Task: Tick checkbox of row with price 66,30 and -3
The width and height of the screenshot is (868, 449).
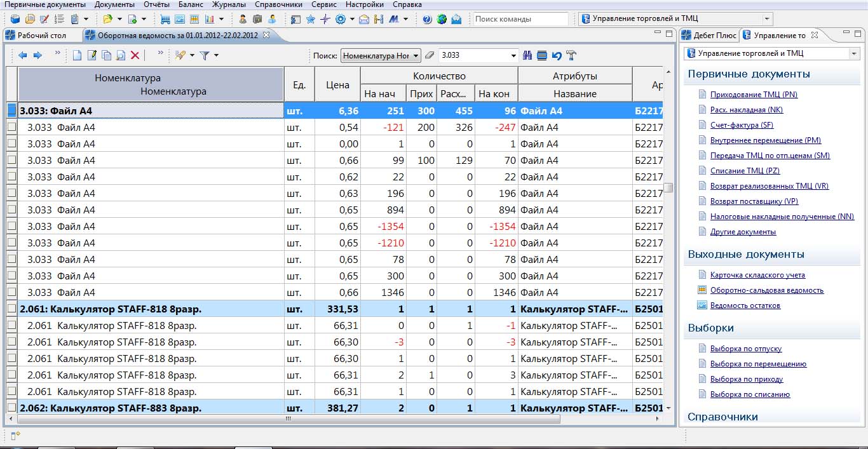Action: pyautogui.click(x=11, y=342)
